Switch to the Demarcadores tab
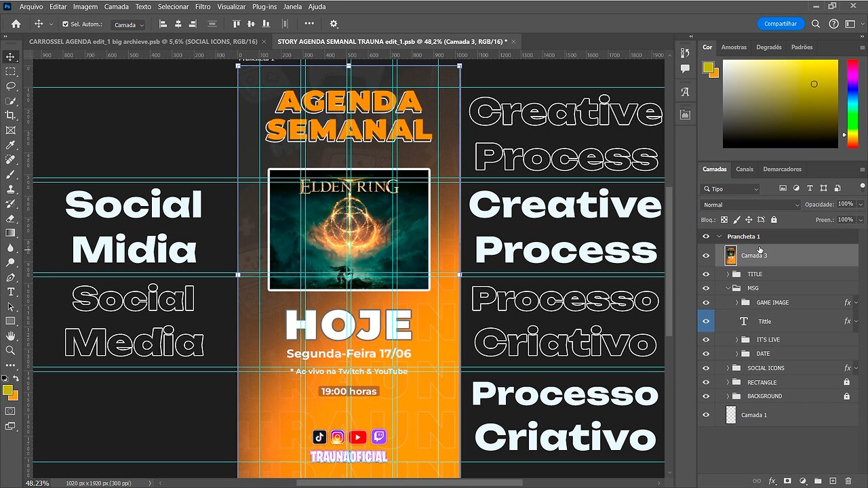 (x=782, y=169)
